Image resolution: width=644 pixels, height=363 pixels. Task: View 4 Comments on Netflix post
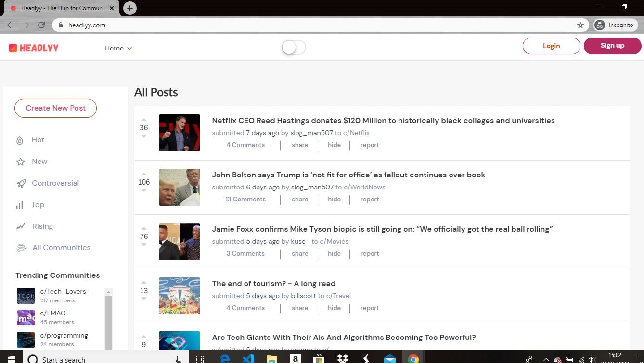click(x=245, y=145)
